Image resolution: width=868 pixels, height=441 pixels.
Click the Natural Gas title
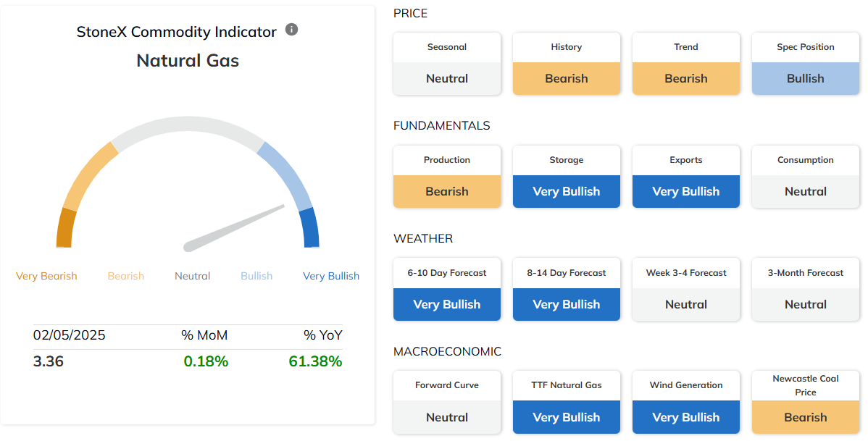pyautogui.click(x=188, y=60)
